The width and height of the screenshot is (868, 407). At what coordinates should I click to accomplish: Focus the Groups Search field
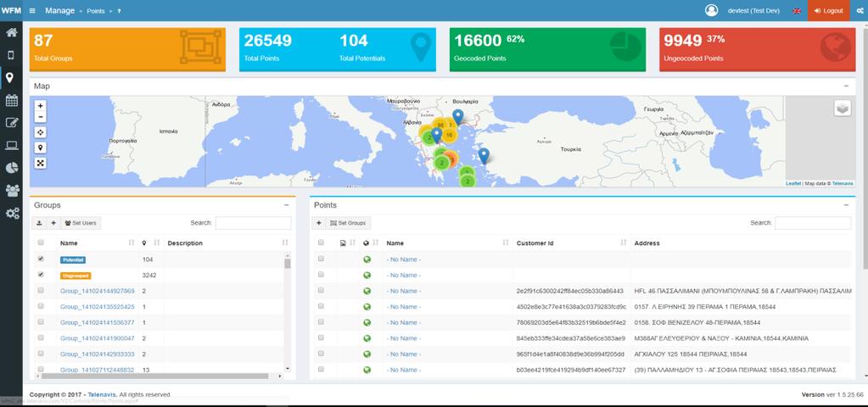[253, 223]
